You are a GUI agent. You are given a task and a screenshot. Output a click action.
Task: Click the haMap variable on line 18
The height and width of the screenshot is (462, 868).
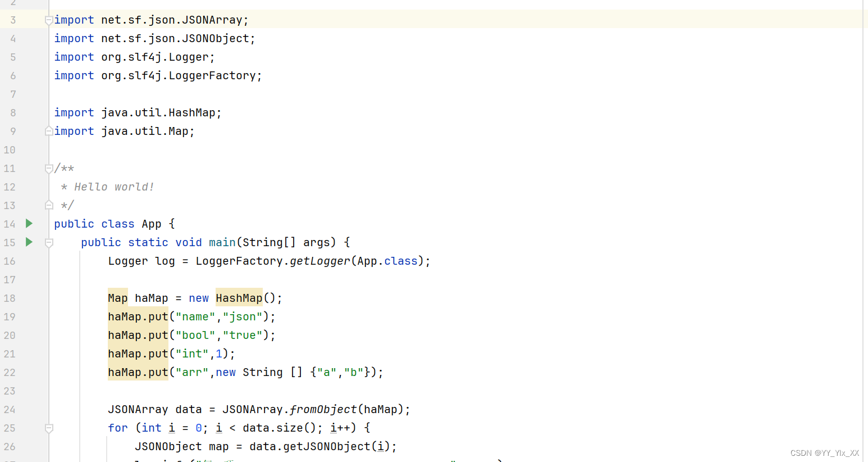(150, 298)
